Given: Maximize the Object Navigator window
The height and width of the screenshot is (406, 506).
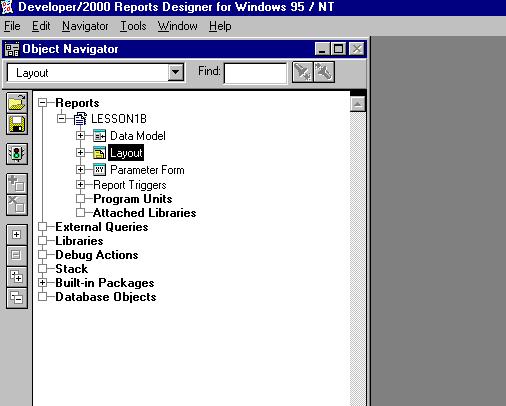Looking at the screenshot, I should pos(339,49).
